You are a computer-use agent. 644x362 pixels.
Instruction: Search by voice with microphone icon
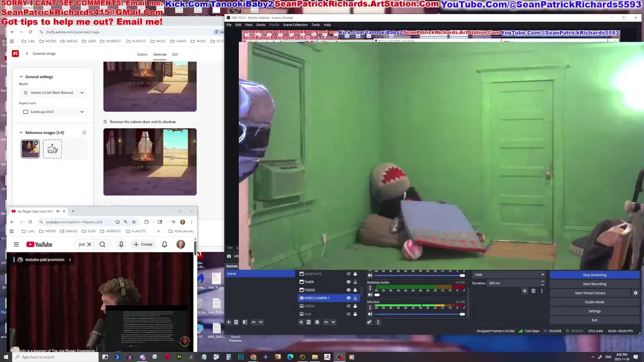[121, 244]
